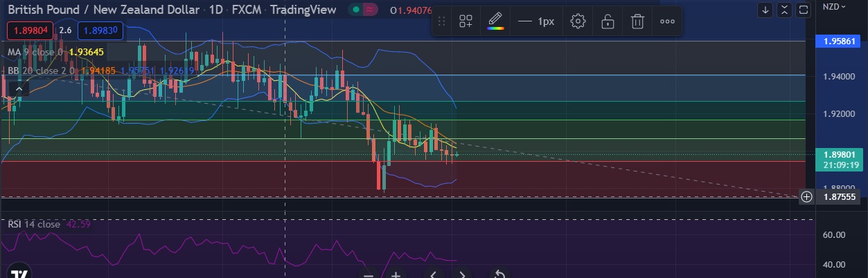Image resolution: width=868 pixels, height=278 pixels.
Task: Open the three-dots more options menu
Action: (x=667, y=21)
